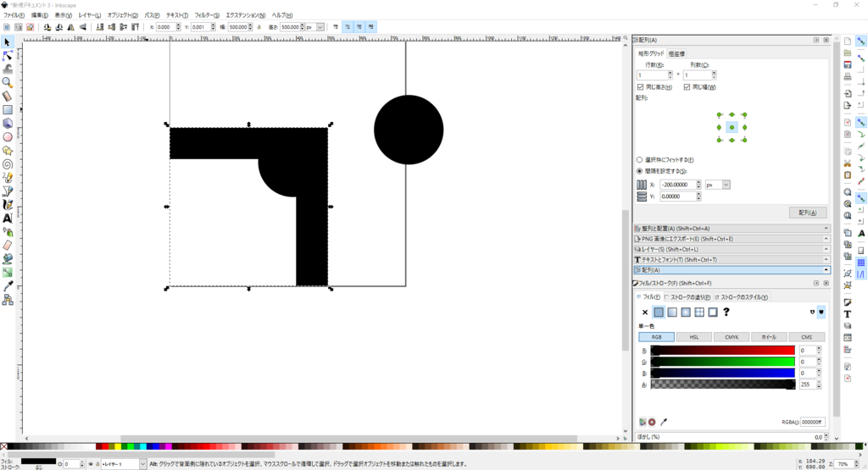Click the green G color slider
The image size is (868, 470).
coord(723,362)
